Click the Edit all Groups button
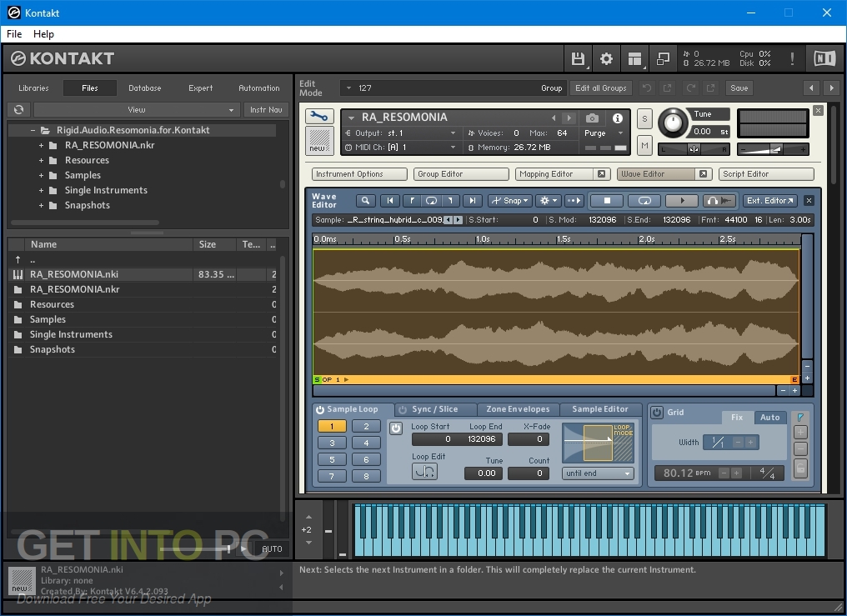This screenshot has width=847, height=616. point(601,88)
